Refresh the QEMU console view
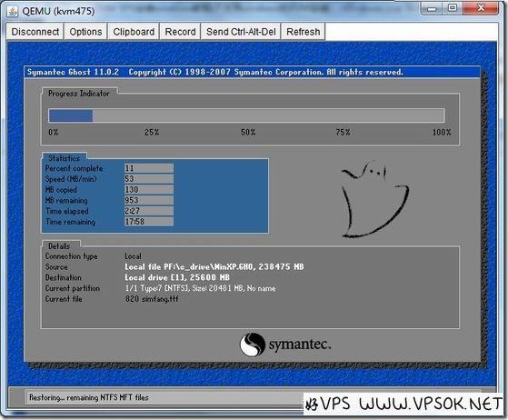This screenshot has width=508, height=420. tap(303, 32)
